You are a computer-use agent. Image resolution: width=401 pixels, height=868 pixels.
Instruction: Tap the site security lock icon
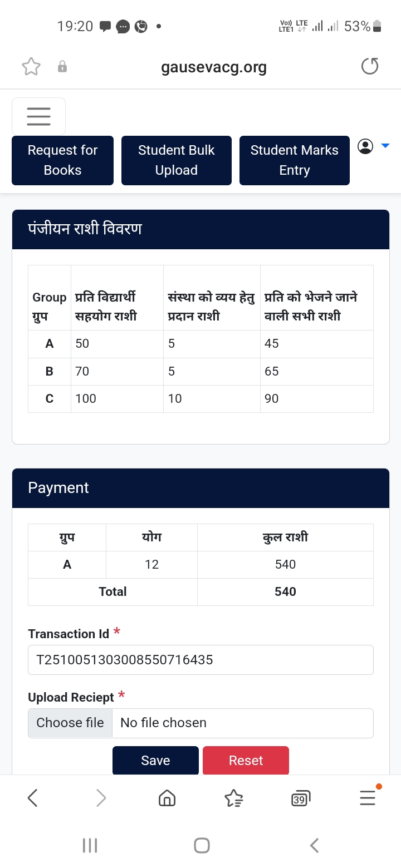coord(62,67)
